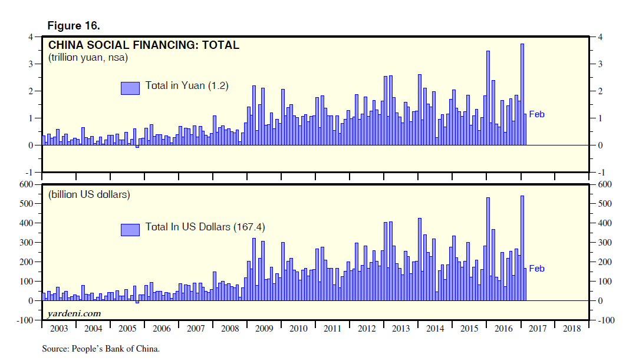Click the 'Source: People's Bank of China' footnote
639x364 pixels.
click(x=101, y=349)
